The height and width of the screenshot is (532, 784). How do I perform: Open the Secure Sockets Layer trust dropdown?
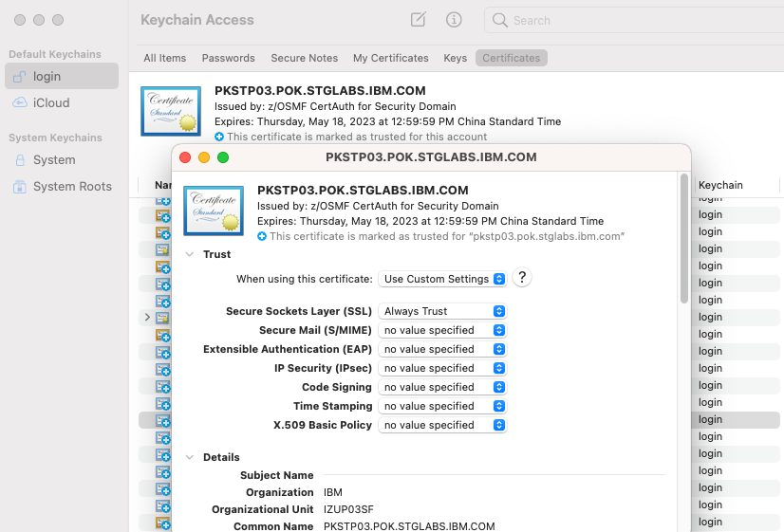[x=442, y=311]
